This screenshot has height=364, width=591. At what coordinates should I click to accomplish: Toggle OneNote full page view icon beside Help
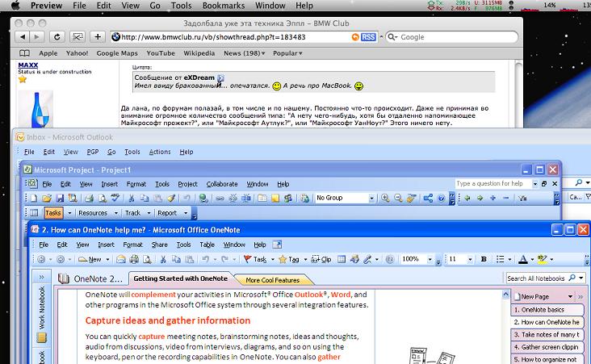[277, 245]
